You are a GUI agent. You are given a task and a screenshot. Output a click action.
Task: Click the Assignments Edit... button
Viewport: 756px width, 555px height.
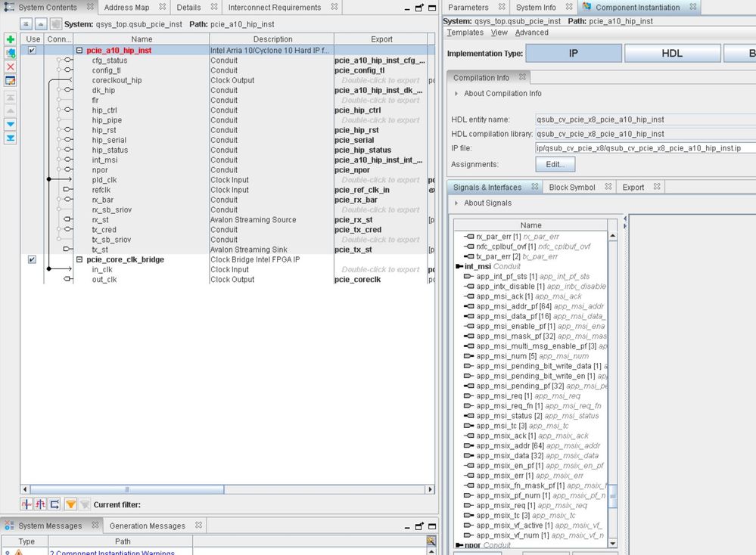(555, 164)
